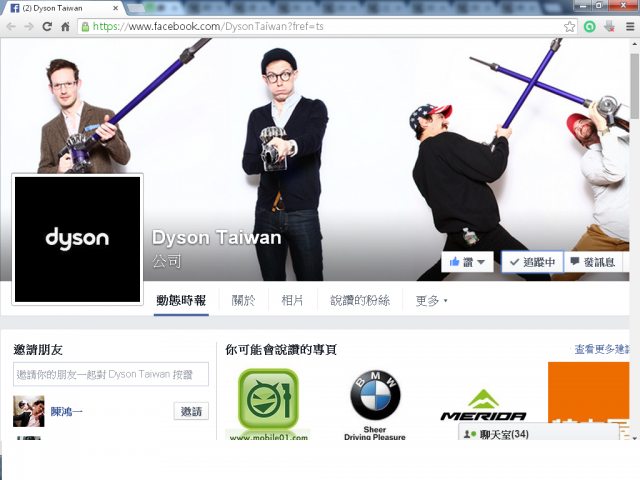The height and width of the screenshot is (480, 640).
Task: Click the 公司 category text
Action: [167, 262]
